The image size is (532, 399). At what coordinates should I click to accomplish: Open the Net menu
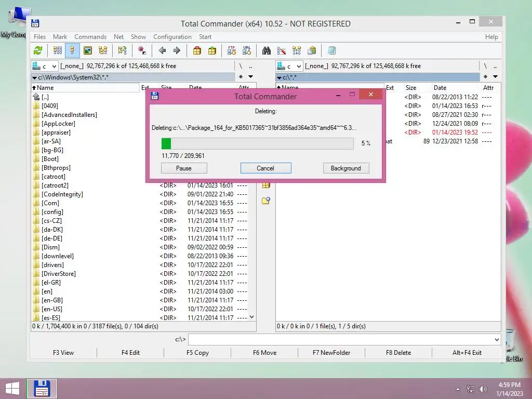click(119, 37)
